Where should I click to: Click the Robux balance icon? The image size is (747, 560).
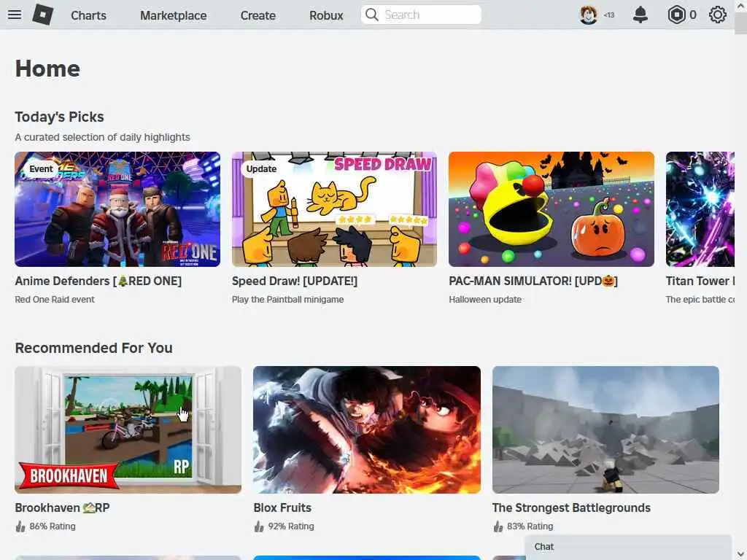point(676,15)
